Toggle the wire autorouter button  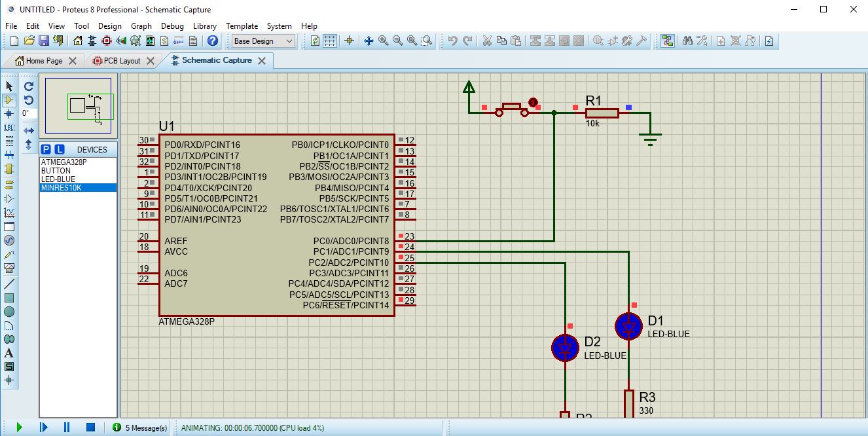click(667, 41)
